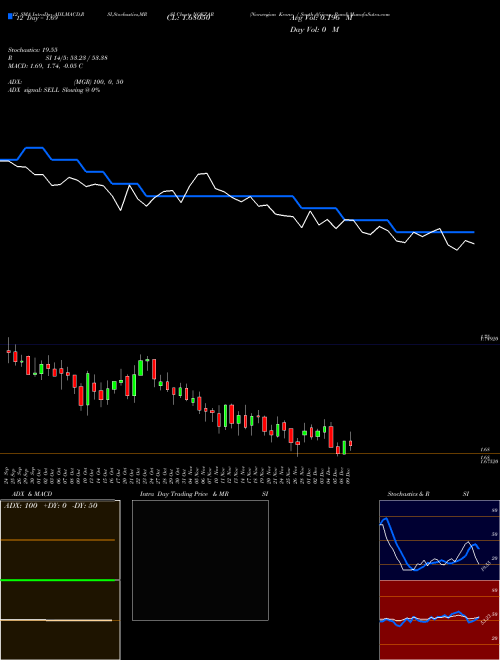Viewport: 500px width, 660px height.
Task: Click the 'Avg Vol: 0.196 M' label
Action: (320, 19)
